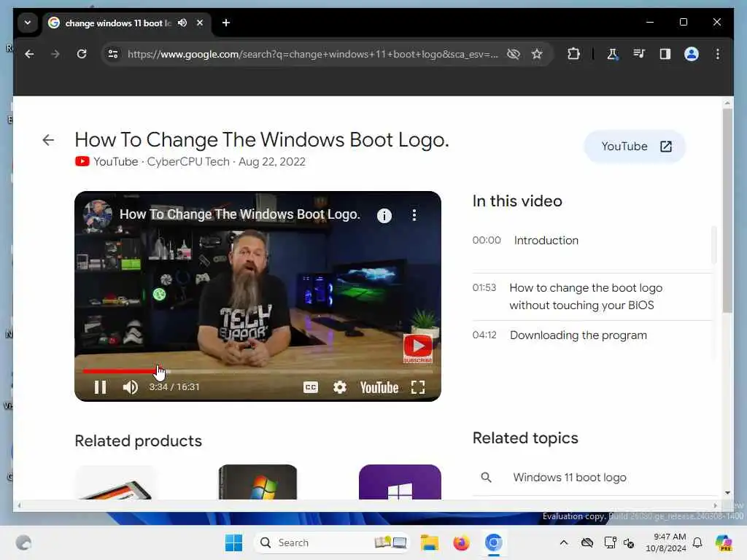This screenshot has height=560, width=747.
Task: Click the taskbar Search box
Action: coord(333,542)
